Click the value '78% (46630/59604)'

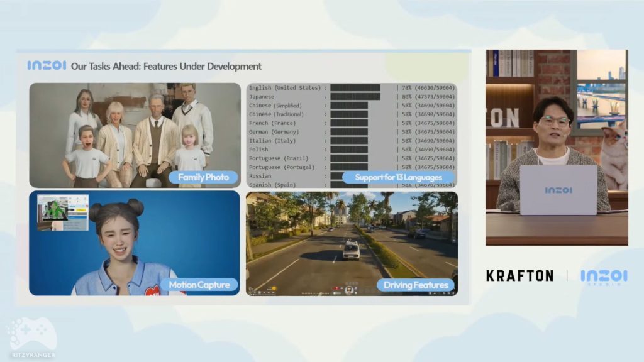tap(428, 88)
